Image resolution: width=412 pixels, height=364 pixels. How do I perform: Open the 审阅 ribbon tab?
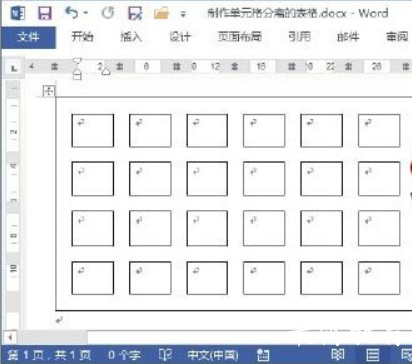click(397, 36)
